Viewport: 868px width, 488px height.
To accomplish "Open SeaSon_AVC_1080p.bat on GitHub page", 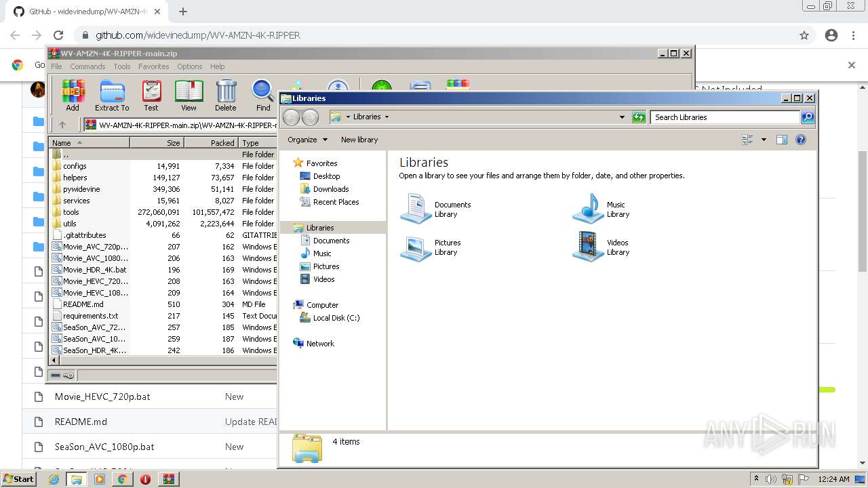I will [x=104, y=447].
